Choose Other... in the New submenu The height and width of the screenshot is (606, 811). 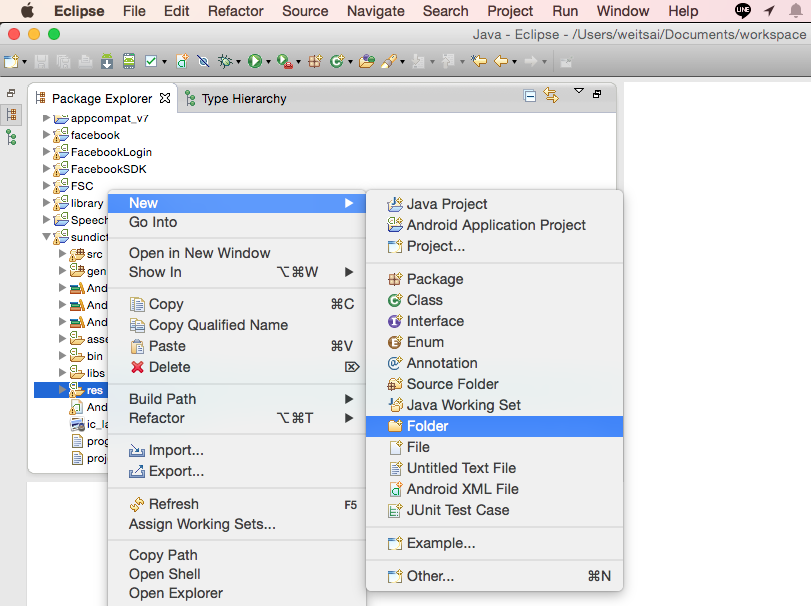pyautogui.click(x=494, y=576)
